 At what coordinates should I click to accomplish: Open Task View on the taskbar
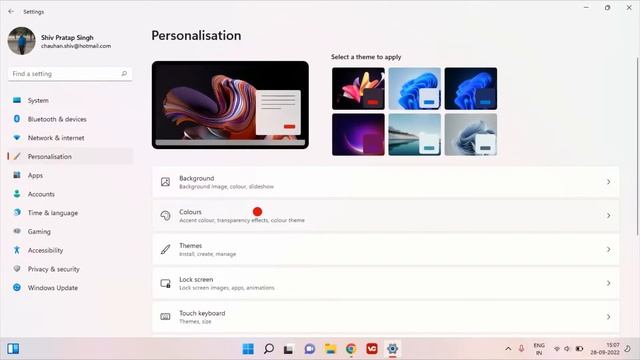tap(289, 349)
